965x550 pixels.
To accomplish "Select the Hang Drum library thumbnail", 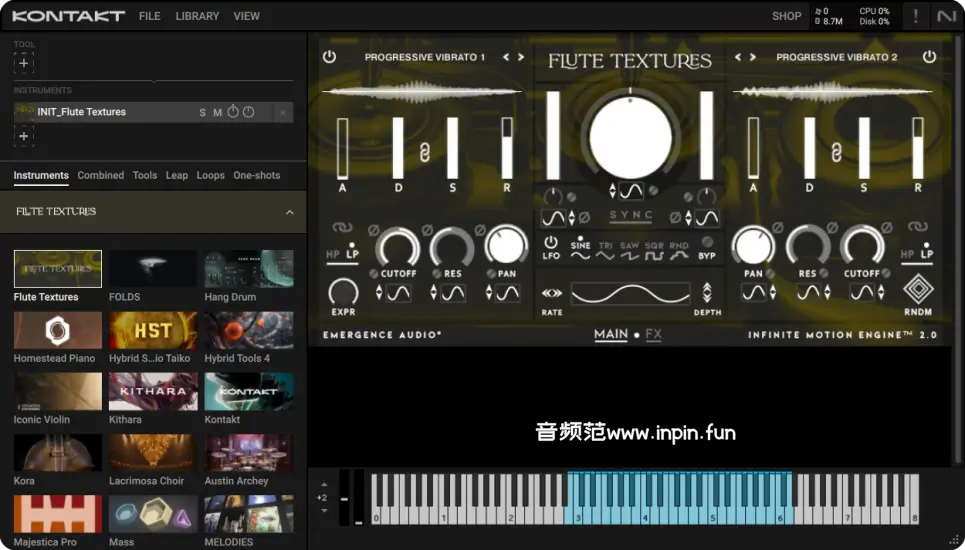I will pos(249,269).
